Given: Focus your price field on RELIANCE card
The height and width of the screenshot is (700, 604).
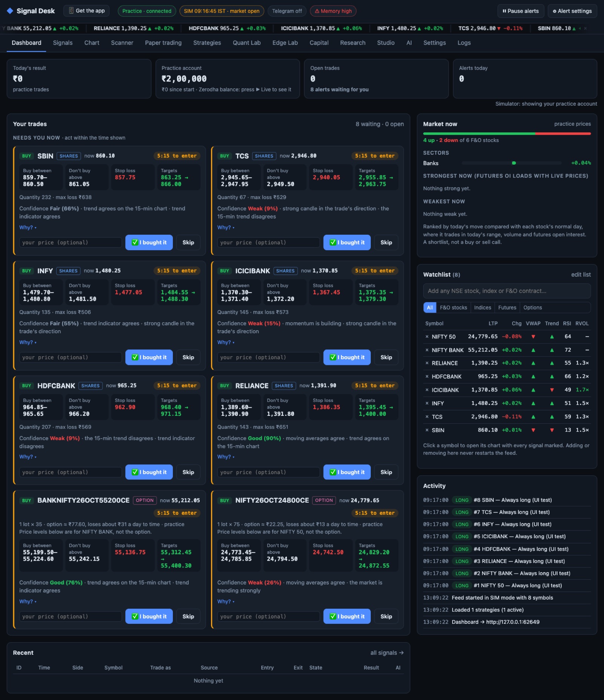Looking at the screenshot, I should point(268,472).
